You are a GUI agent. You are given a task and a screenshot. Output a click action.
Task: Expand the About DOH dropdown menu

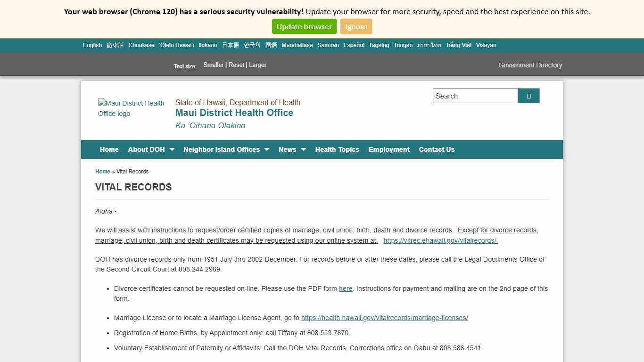coord(147,149)
